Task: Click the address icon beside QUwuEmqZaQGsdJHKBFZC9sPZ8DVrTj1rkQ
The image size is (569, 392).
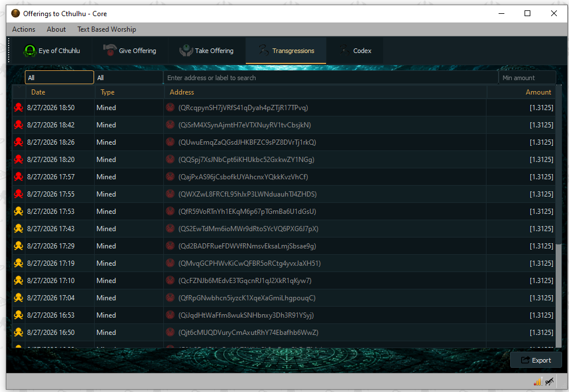Action: pyautogui.click(x=170, y=142)
